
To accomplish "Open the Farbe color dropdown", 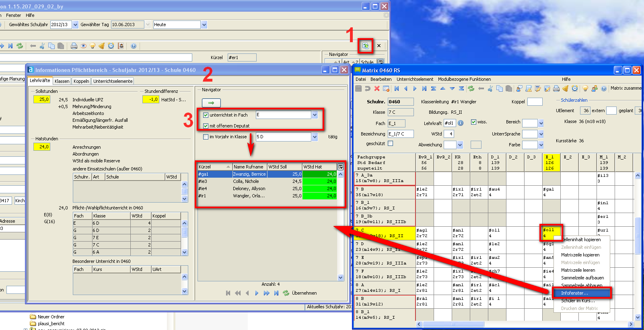I will coord(541,145).
